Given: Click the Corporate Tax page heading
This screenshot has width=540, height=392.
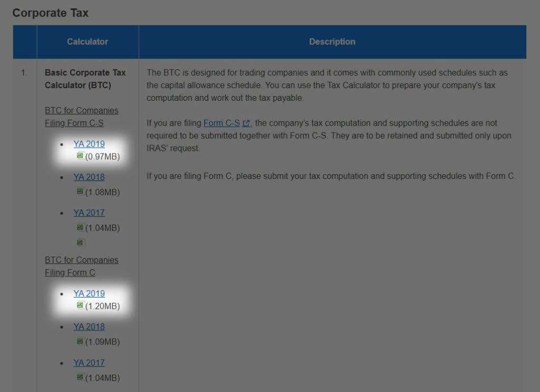Looking at the screenshot, I should 51,13.
